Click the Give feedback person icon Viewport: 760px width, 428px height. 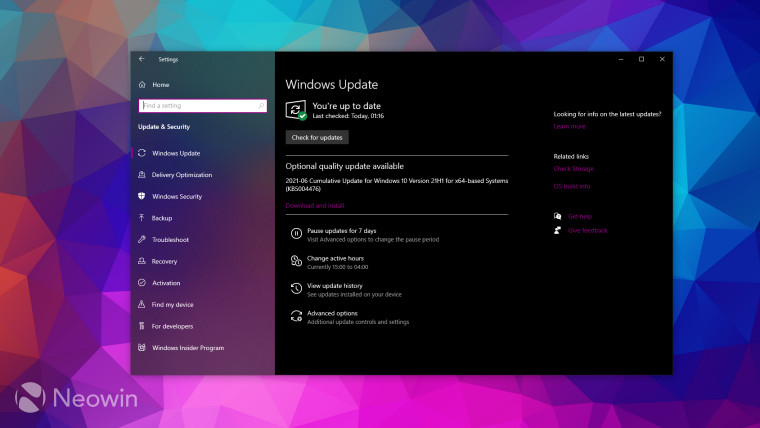click(x=557, y=230)
